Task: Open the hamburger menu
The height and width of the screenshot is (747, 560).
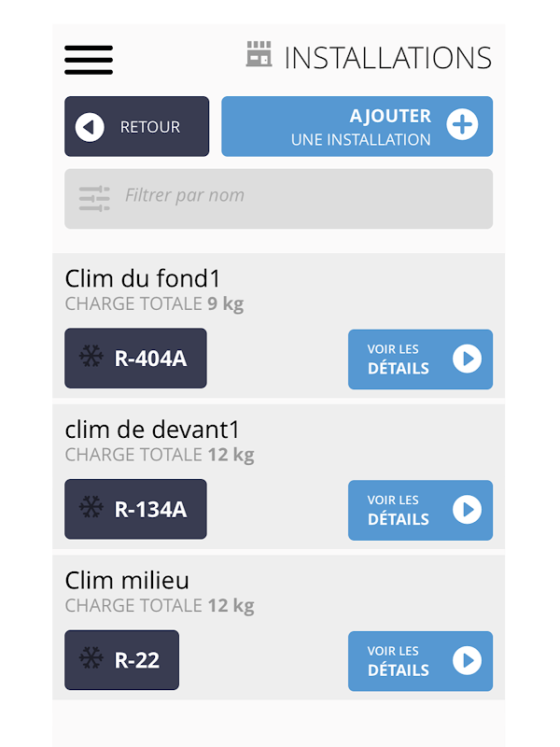Action: (x=89, y=60)
